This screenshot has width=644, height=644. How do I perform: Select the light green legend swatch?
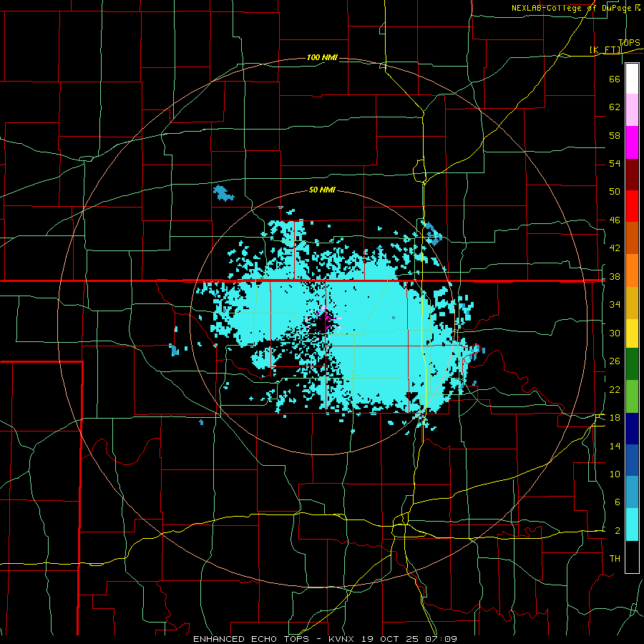point(632,397)
